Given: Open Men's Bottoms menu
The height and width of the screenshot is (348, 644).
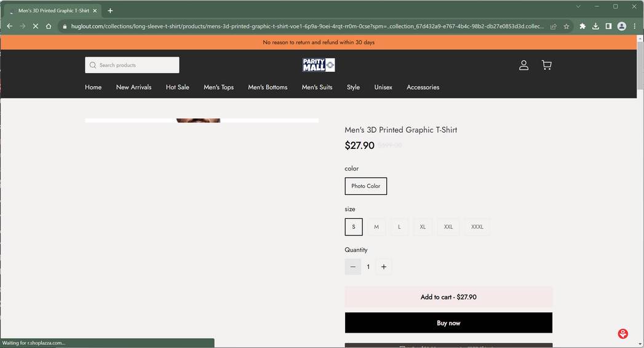Looking at the screenshot, I should [x=268, y=87].
